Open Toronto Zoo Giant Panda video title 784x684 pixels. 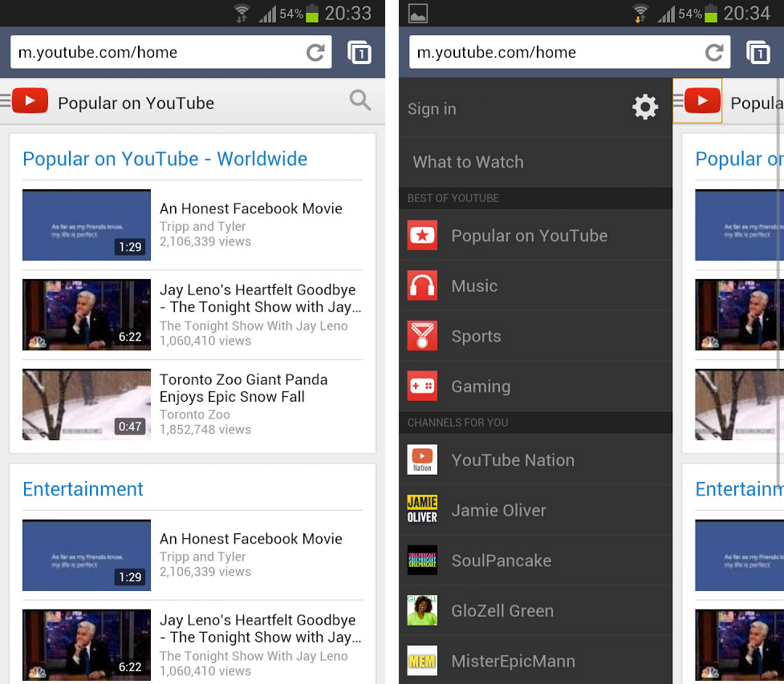[243, 388]
